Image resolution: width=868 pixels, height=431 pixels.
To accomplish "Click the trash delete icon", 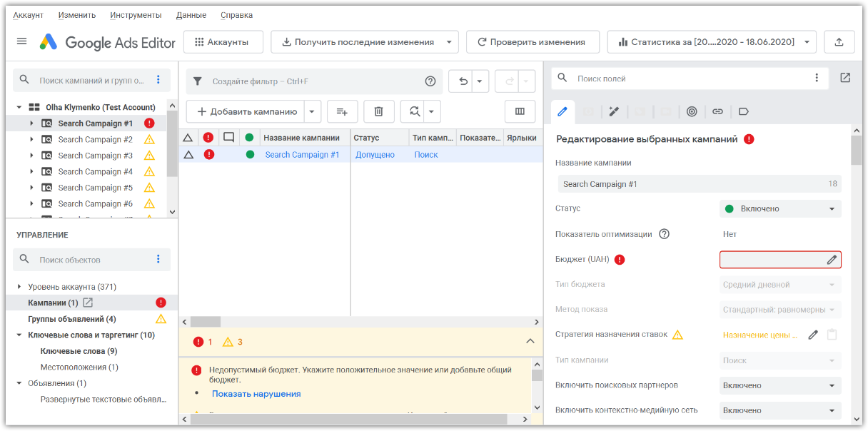I will (x=379, y=111).
